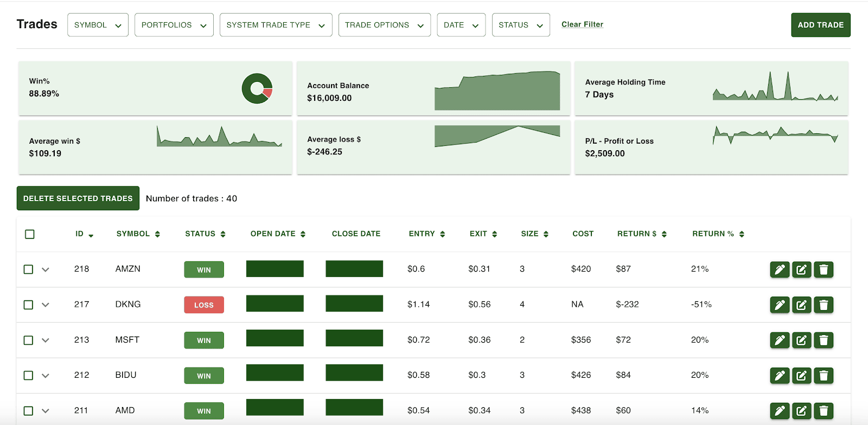
Task: Expand the DKNG trade row details chevron
Action: click(46, 305)
